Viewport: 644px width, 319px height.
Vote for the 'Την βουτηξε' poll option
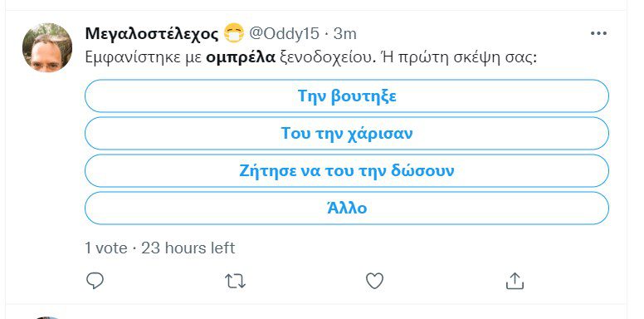click(347, 96)
